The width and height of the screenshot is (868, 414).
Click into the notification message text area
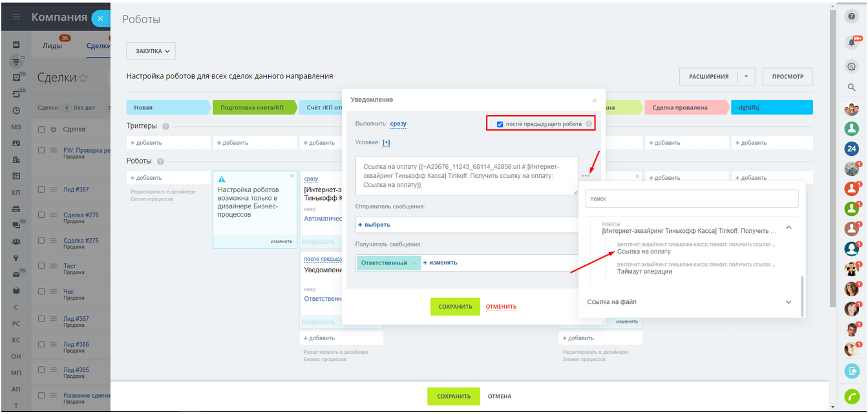coord(467,175)
